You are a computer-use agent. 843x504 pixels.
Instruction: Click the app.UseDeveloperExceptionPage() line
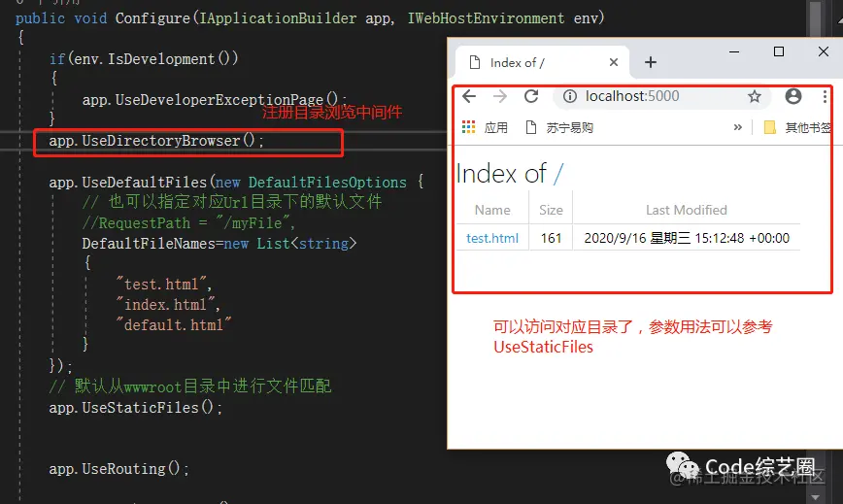point(214,100)
